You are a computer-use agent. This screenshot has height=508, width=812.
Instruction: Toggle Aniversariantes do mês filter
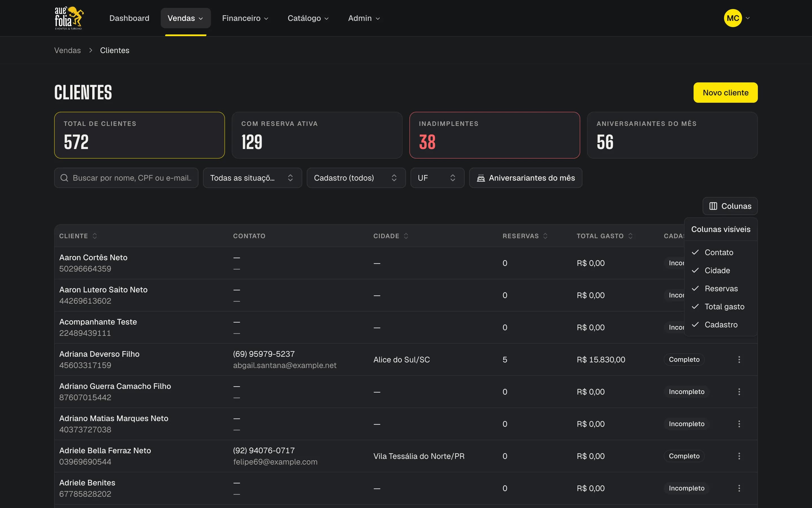point(526,178)
